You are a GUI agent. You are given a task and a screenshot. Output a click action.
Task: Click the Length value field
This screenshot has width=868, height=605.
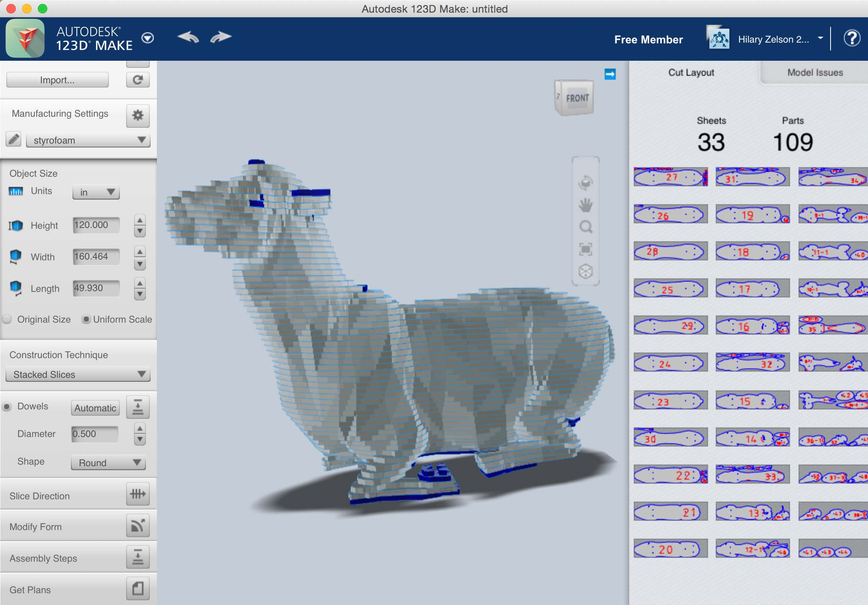[96, 288]
